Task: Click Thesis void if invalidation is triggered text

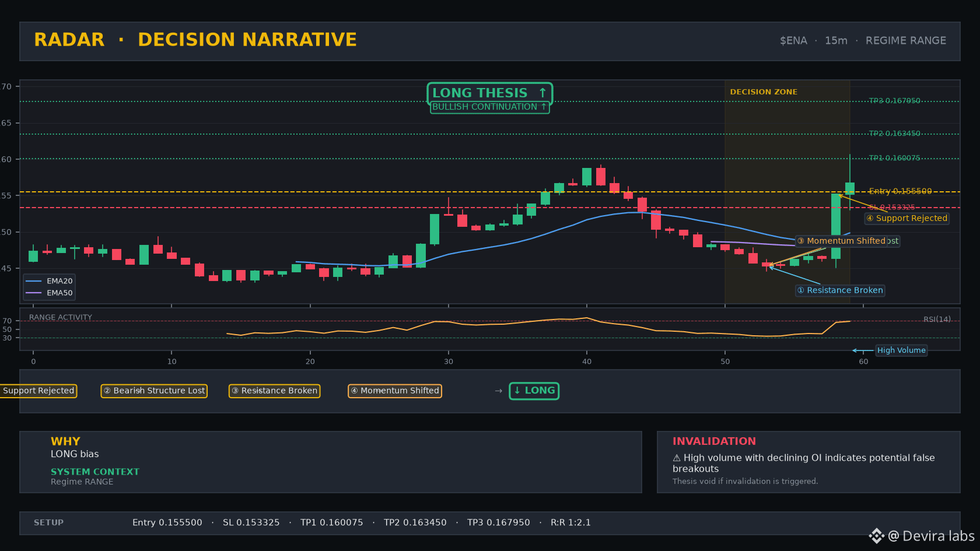Action: (x=745, y=481)
